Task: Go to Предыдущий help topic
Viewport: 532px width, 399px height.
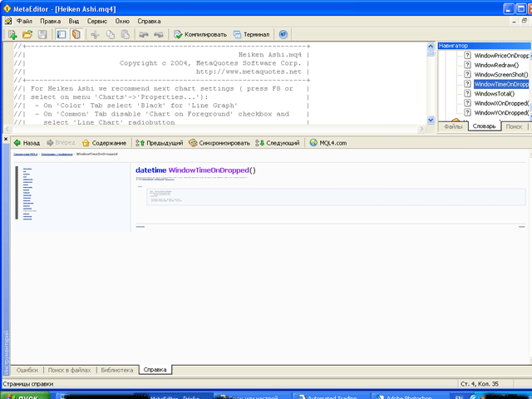Action: click(x=159, y=143)
